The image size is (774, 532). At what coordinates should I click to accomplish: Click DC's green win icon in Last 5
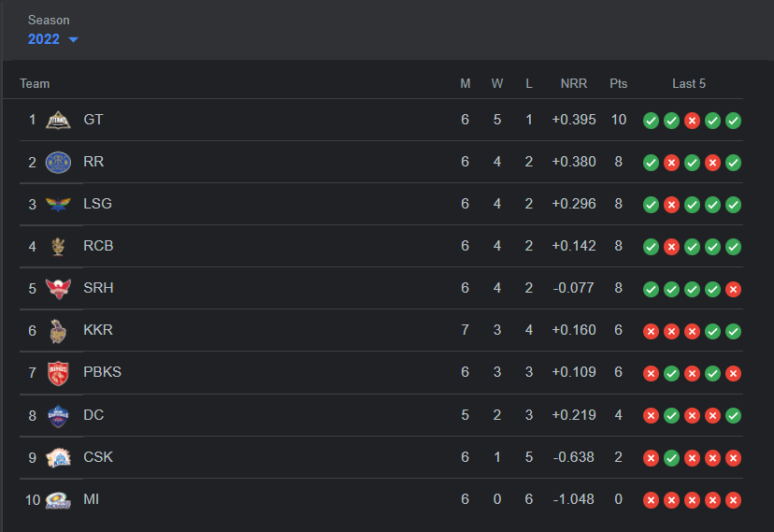click(734, 415)
